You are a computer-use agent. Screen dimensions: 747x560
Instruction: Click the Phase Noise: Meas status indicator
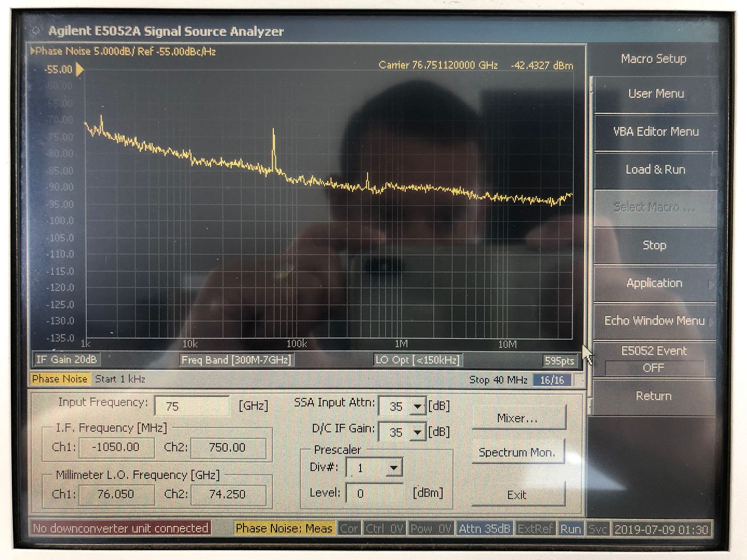[x=284, y=528]
